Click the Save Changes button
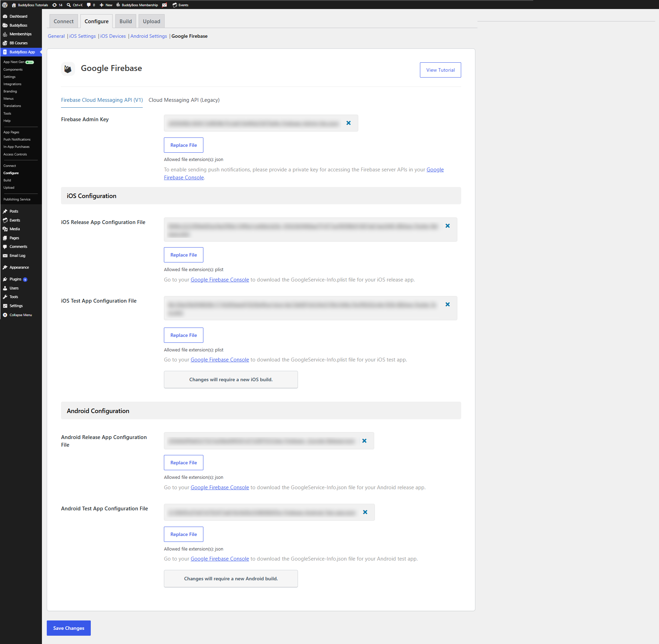This screenshot has width=659, height=644. (x=69, y=628)
